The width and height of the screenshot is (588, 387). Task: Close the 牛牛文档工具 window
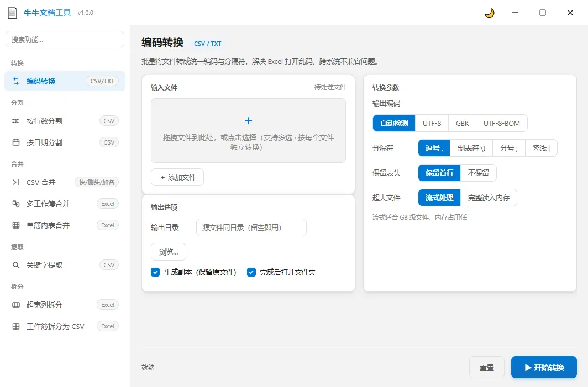coord(570,13)
